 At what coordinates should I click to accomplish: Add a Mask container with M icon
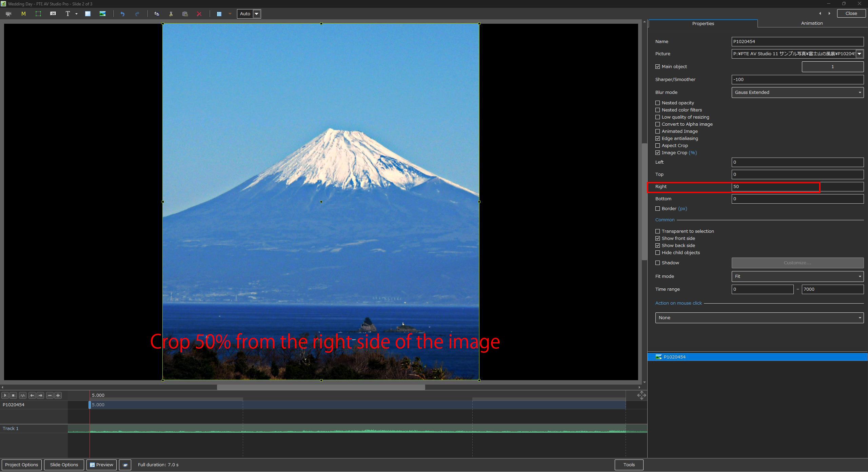pos(23,14)
